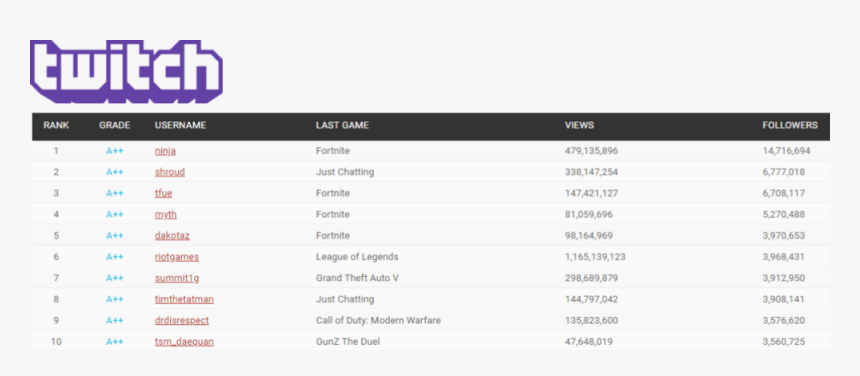Open the riotgames username link
The width and height of the screenshot is (860, 376).
177,257
